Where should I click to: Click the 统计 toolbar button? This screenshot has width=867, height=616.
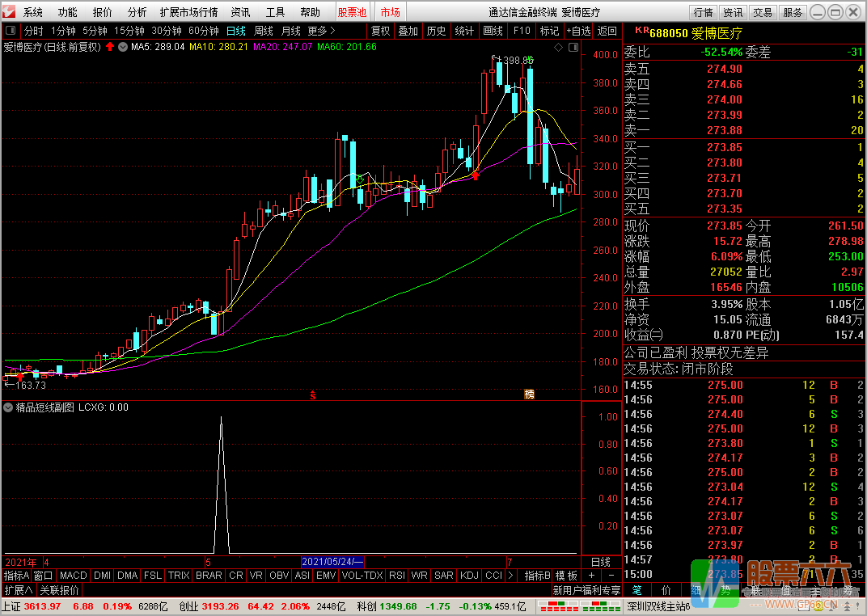point(464,31)
